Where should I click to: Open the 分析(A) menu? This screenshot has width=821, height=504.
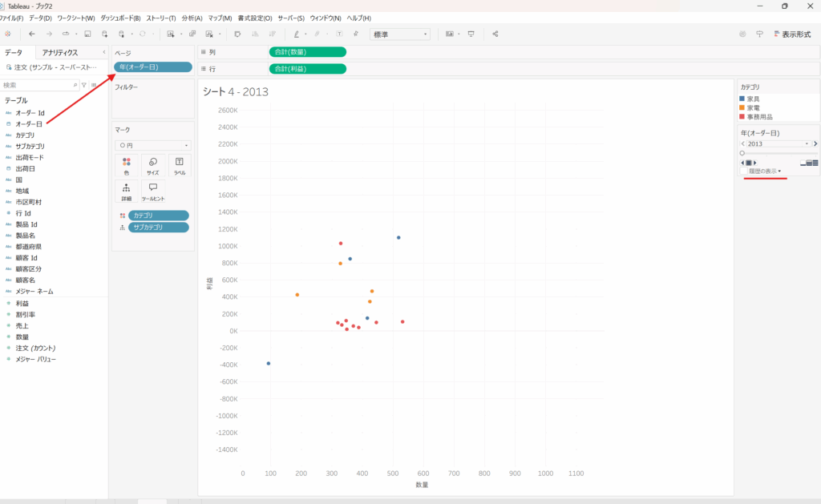pyautogui.click(x=192, y=18)
